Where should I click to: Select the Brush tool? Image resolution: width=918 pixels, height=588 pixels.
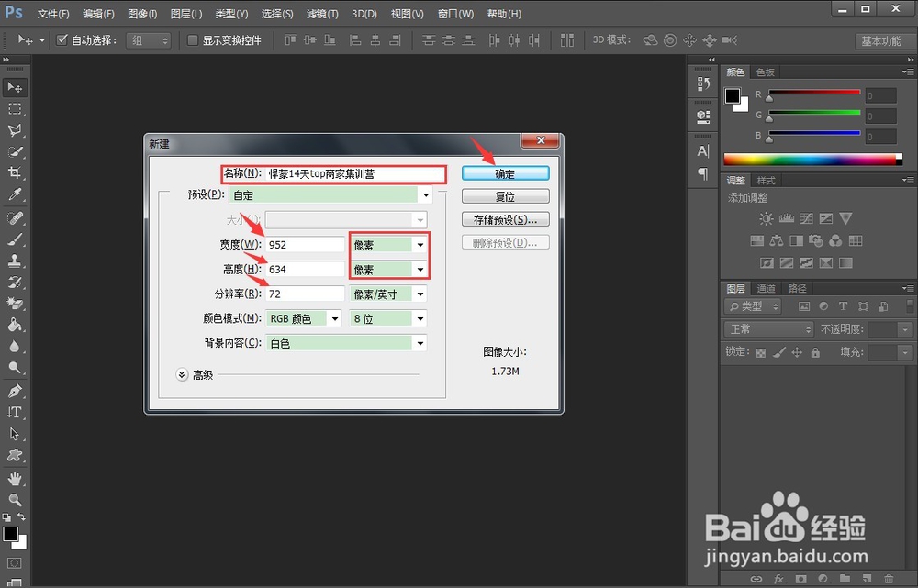tap(15, 239)
